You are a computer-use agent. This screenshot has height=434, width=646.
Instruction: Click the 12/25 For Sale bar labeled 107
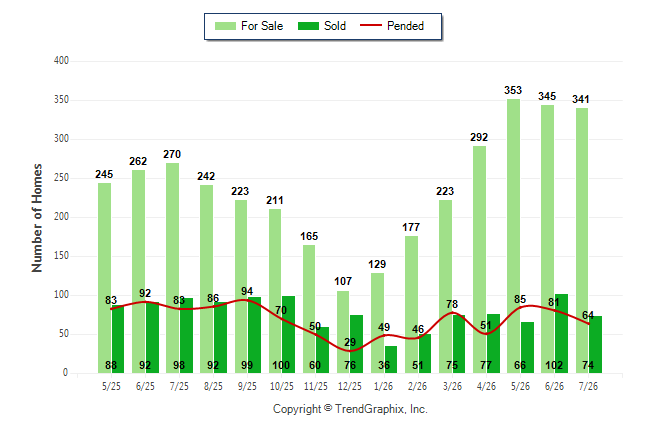tap(343, 332)
